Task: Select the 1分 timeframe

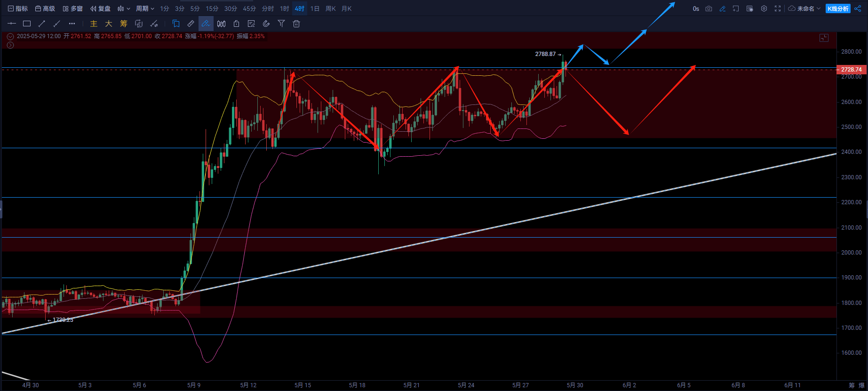Action: pyautogui.click(x=165, y=8)
